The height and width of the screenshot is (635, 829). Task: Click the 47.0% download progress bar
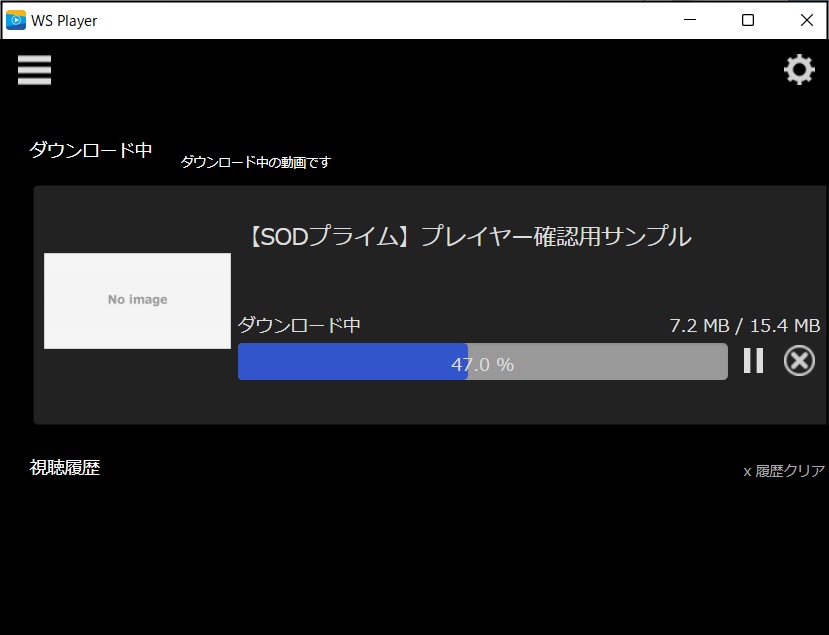pyautogui.click(x=483, y=361)
